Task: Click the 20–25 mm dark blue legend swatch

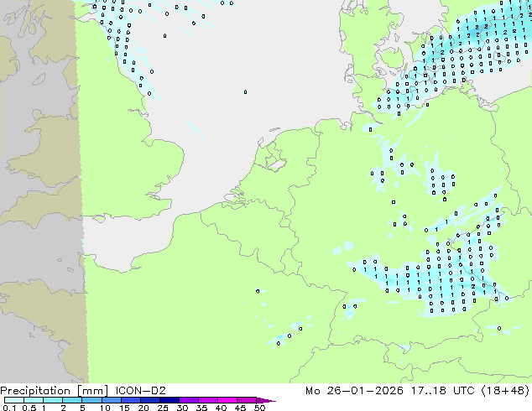Action: tap(150, 400)
